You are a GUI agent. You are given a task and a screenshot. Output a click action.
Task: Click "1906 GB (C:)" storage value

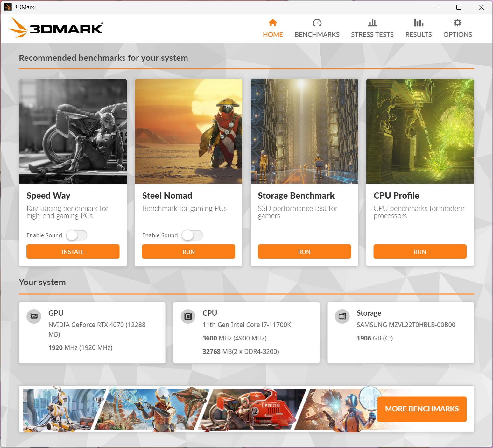pos(375,338)
